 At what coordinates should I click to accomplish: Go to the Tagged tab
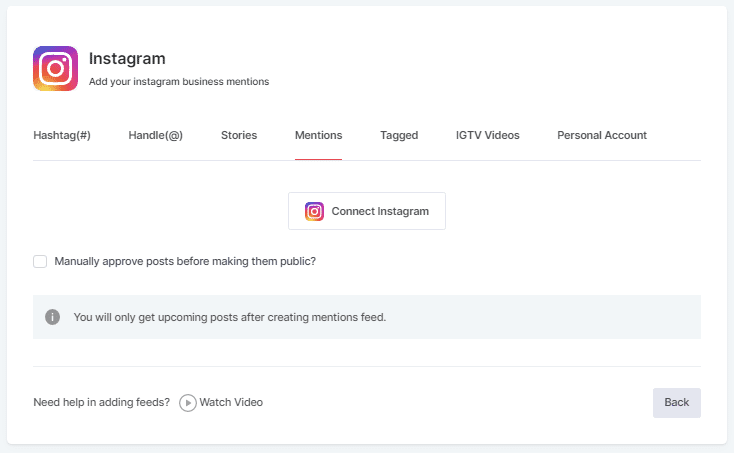[x=399, y=135]
